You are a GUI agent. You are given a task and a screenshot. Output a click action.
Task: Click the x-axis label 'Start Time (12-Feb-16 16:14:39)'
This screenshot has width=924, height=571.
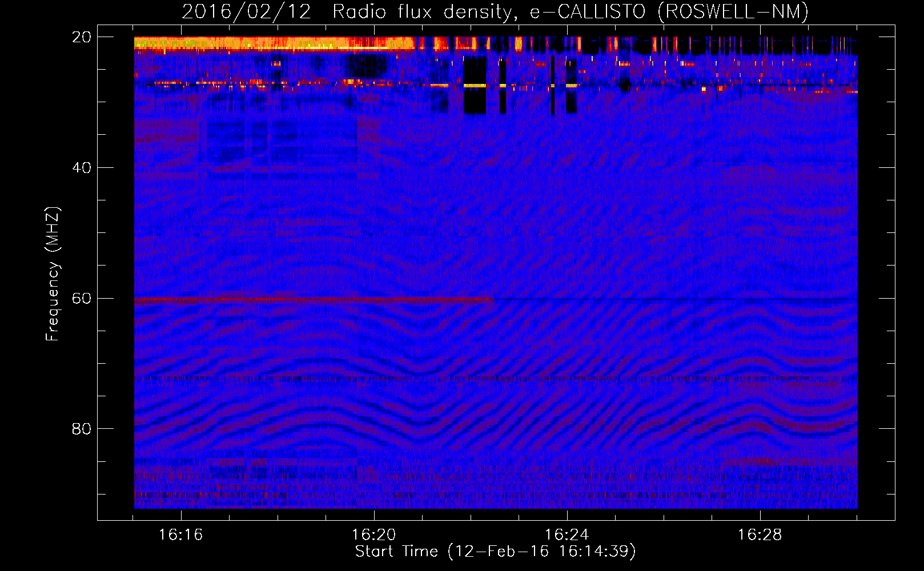click(496, 552)
